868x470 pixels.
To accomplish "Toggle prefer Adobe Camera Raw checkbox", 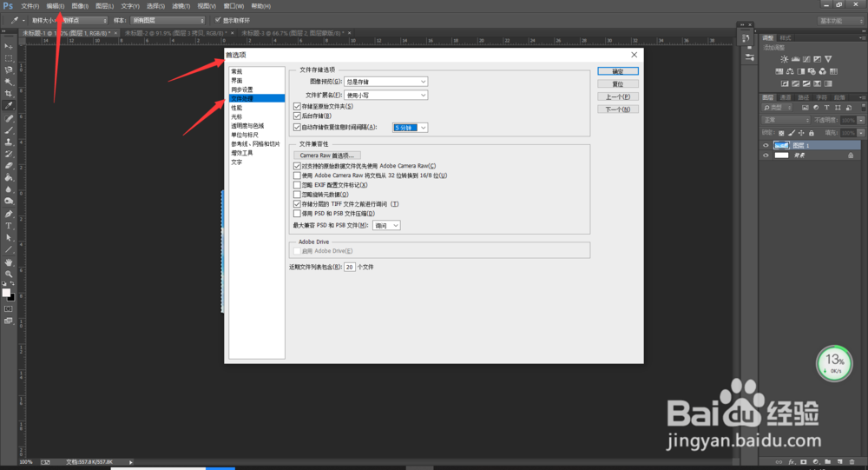I will [297, 166].
